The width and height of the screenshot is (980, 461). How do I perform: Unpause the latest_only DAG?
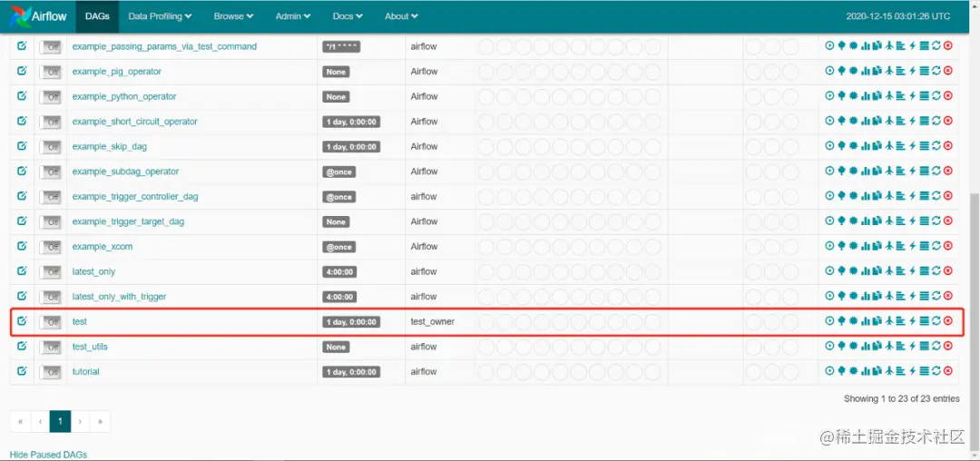(x=50, y=271)
